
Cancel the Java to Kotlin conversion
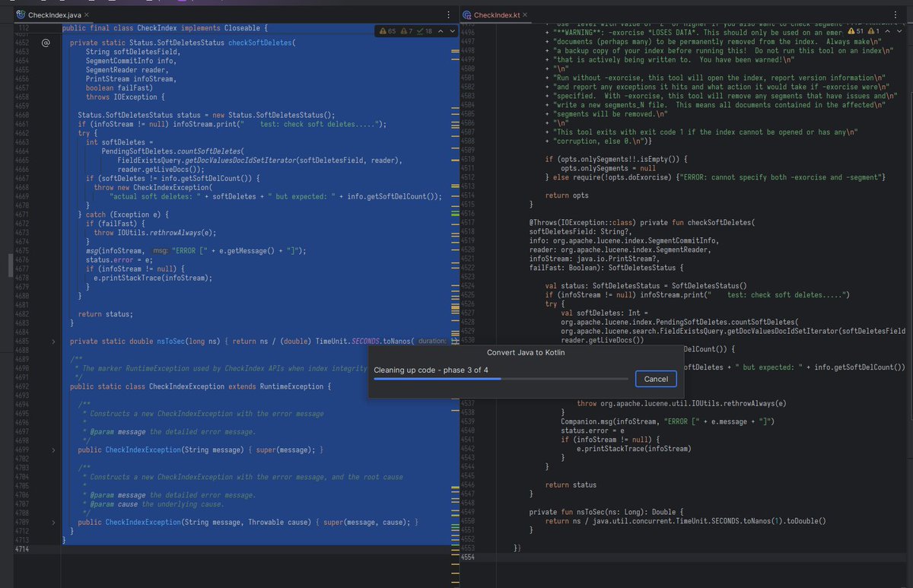[x=655, y=378]
